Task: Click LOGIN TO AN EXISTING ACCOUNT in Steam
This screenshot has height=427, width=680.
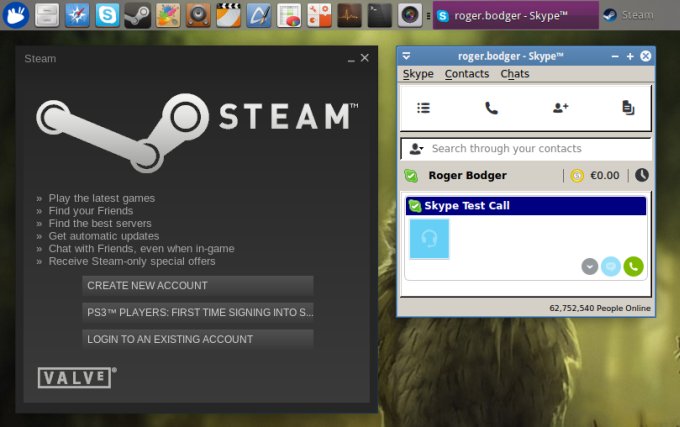Action: click(x=198, y=339)
